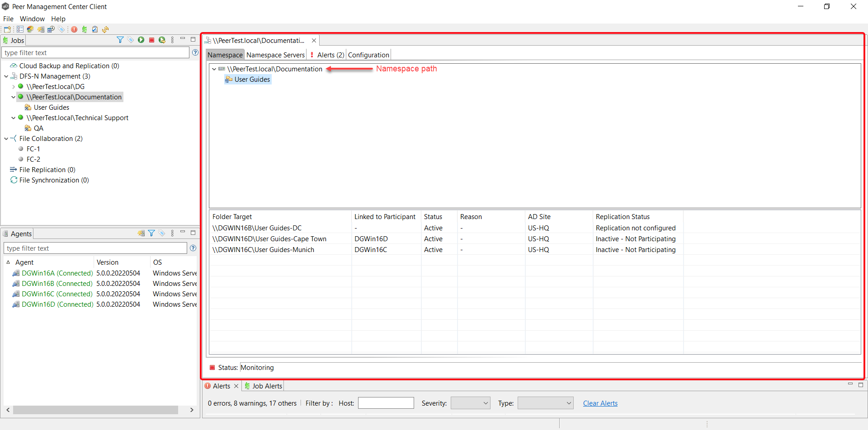Switch to the Namespace Servers tab
This screenshot has height=430, width=868.
275,55
